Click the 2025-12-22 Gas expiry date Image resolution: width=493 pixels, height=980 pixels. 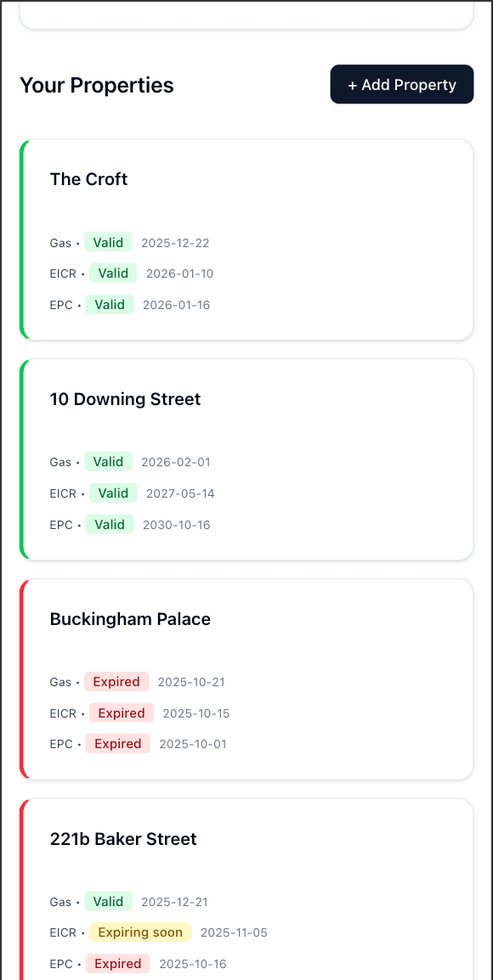coord(175,242)
